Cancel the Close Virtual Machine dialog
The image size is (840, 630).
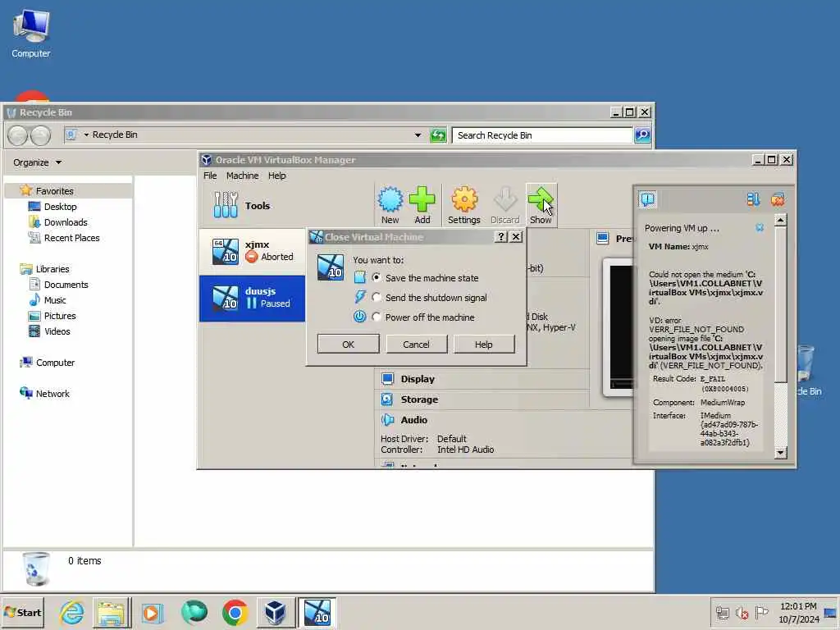pyautogui.click(x=416, y=344)
